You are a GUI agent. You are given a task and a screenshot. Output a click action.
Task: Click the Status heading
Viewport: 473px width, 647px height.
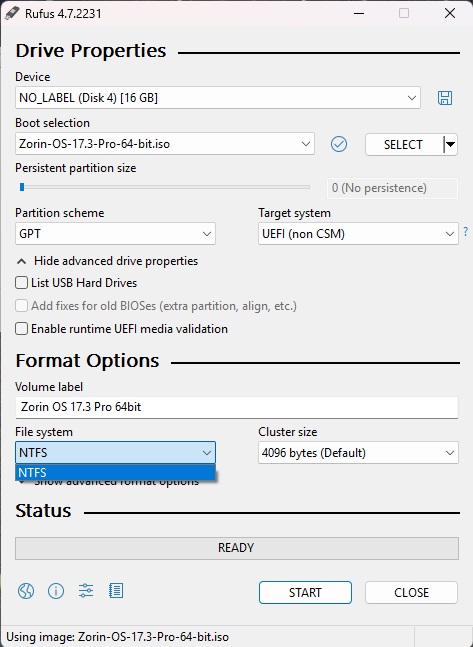(43, 511)
